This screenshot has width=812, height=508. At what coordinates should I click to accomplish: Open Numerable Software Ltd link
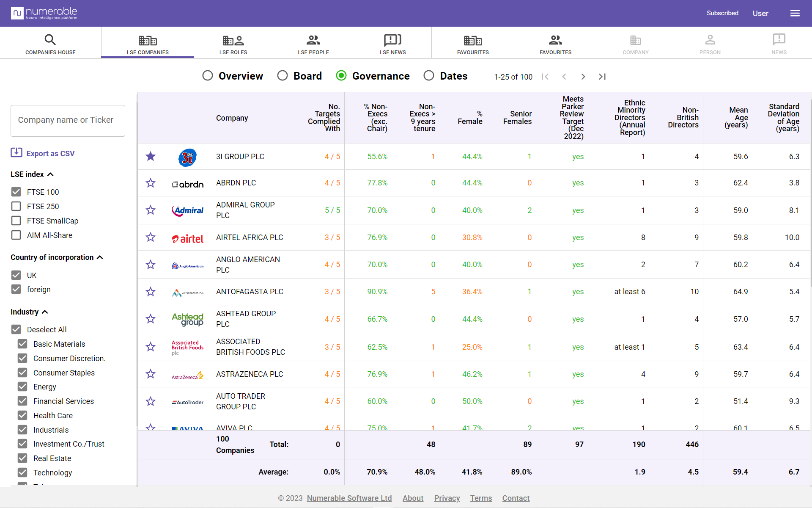coord(349,498)
